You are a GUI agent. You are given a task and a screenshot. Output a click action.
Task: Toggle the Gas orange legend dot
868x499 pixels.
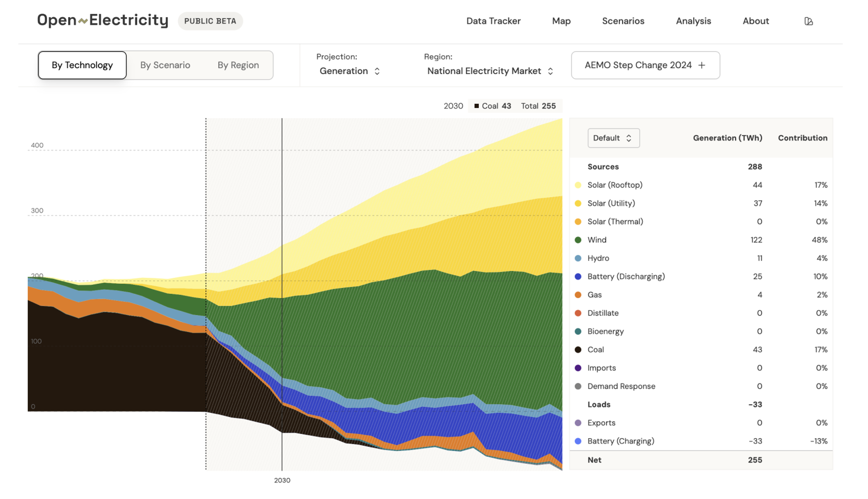click(x=578, y=295)
